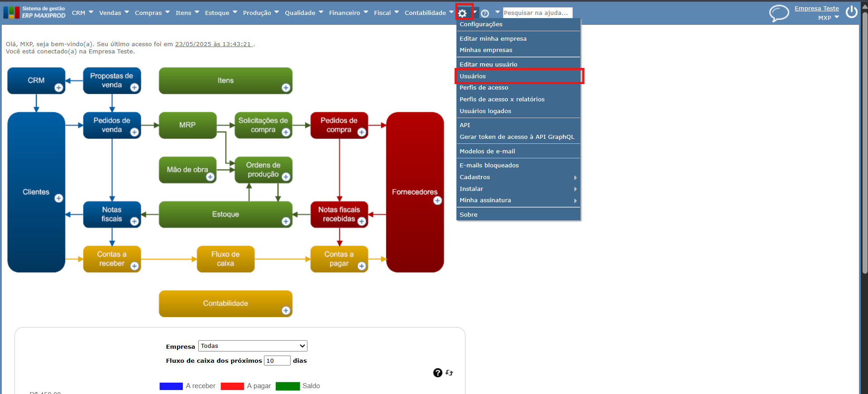Click the plus icon on Fornecedores block

(x=437, y=200)
